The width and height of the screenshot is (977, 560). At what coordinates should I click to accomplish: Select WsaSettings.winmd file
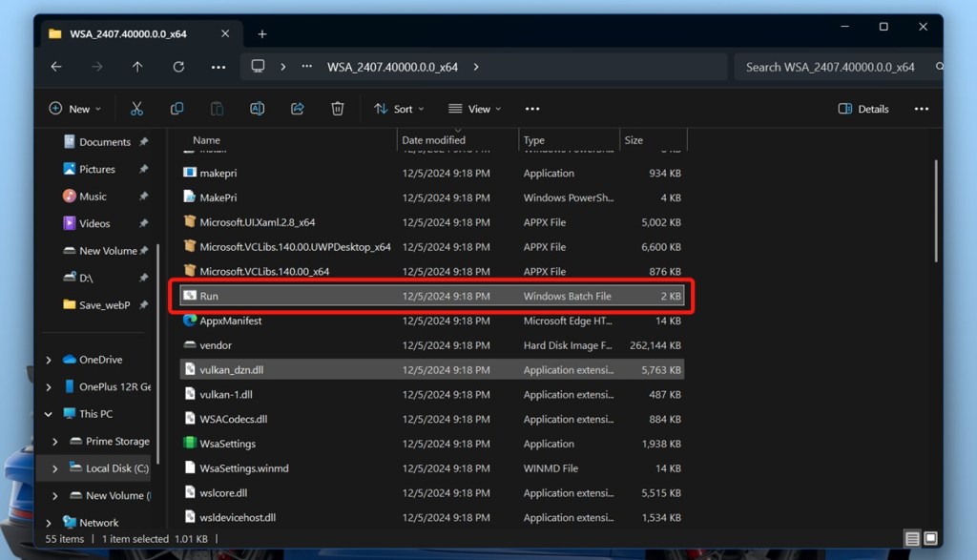pos(432,467)
